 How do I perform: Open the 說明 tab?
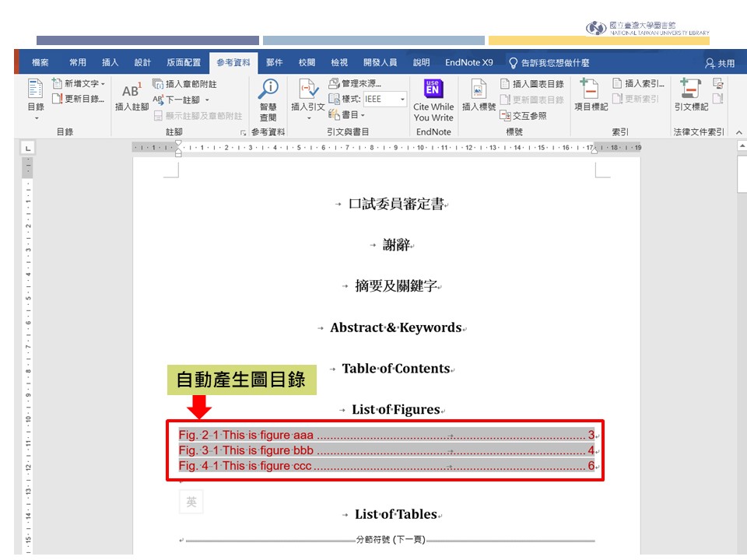pyautogui.click(x=421, y=62)
